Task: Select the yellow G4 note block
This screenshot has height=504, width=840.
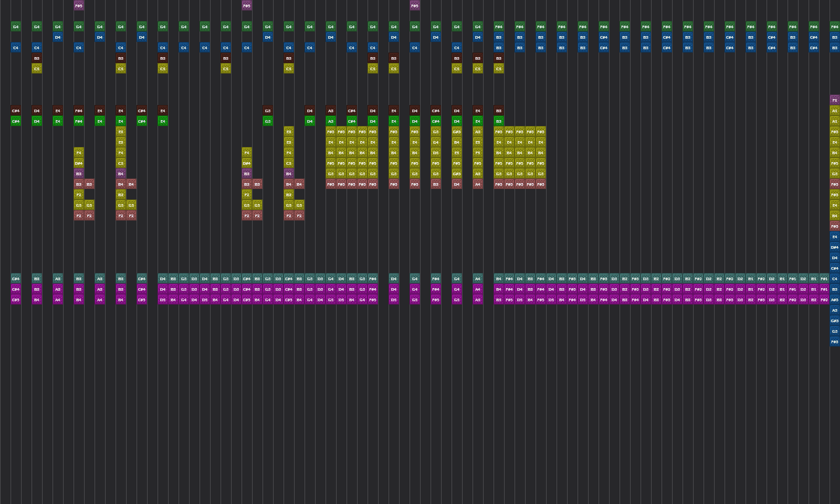Action: pyautogui.click(x=436, y=142)
